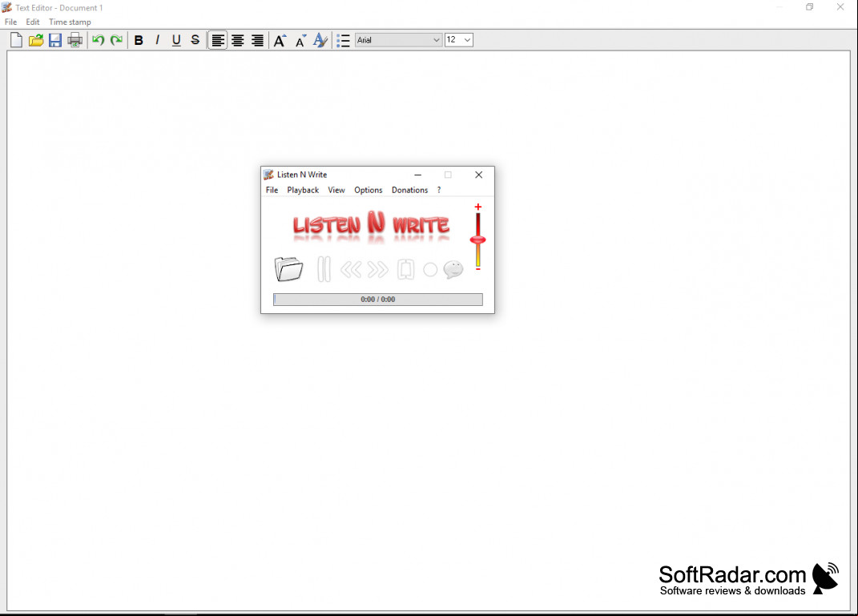Open the Text Editor Edit menu
This screenshot has height=616, width=858.
click(33, 22)
